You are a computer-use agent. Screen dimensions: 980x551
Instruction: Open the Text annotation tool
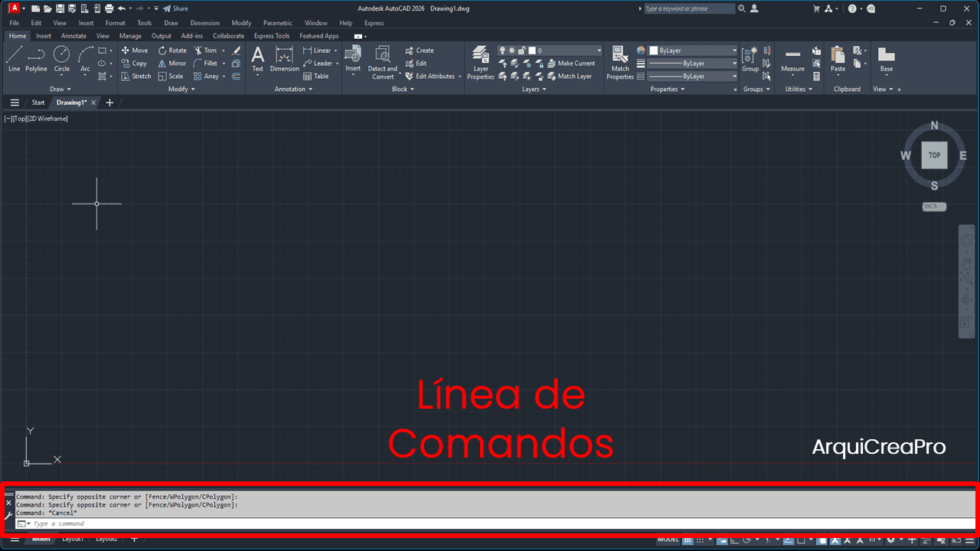point(258,59)
